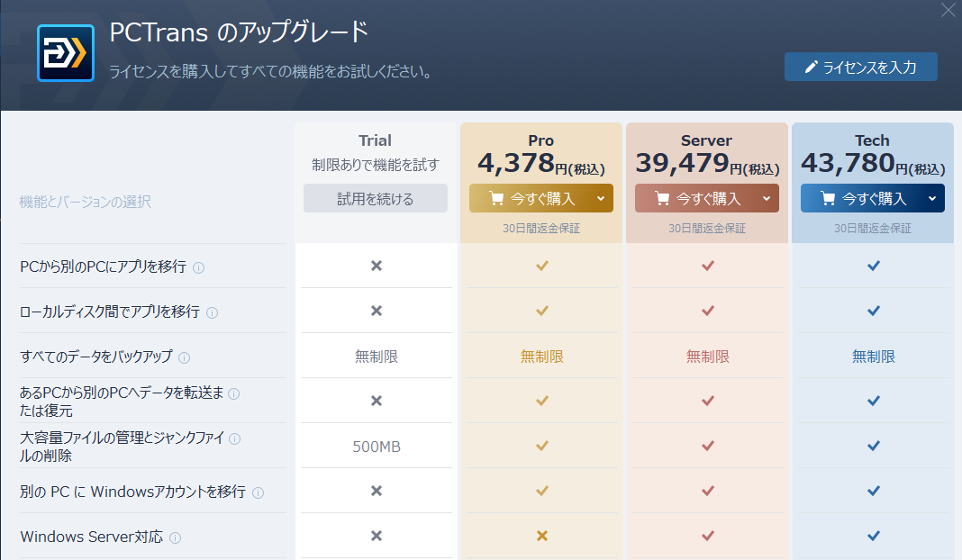The image size is (962, 560).
Task: Click the Windows Server対応 feature label
Action: [91, 537]
